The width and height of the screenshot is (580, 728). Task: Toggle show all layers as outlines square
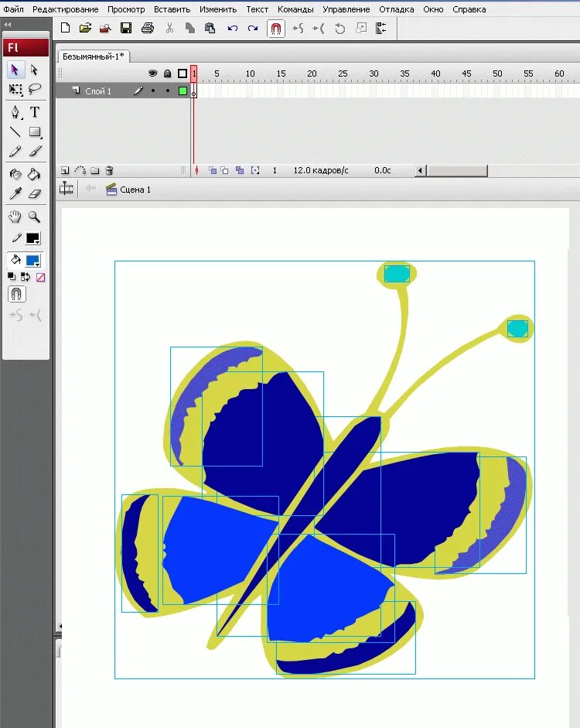(x=183, y=73)
